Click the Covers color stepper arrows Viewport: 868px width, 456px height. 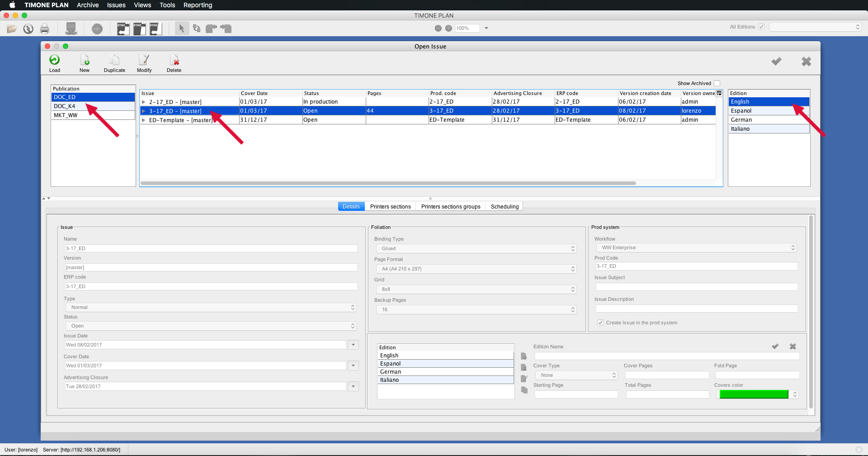click(795, 394)
